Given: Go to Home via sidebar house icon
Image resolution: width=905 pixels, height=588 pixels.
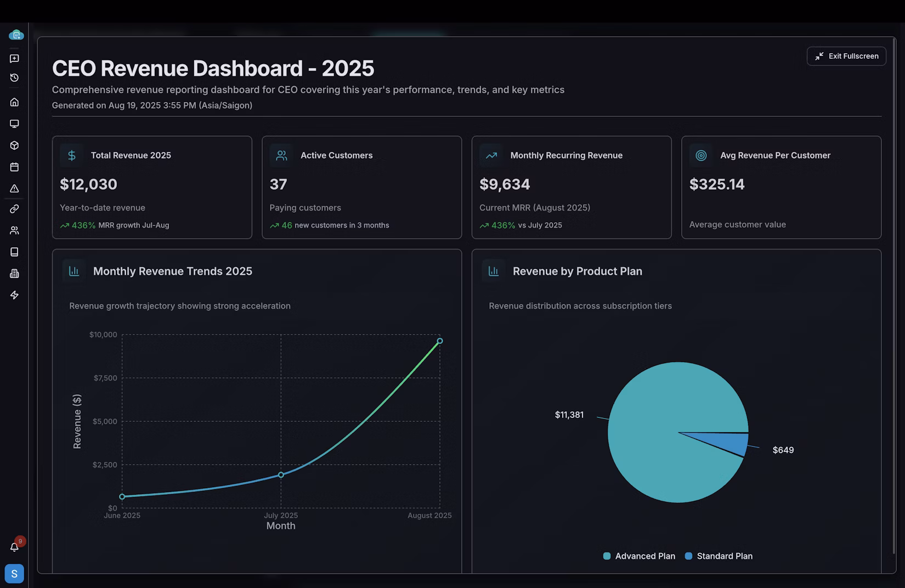Looking at the screenshot, I should click(14, 102).
